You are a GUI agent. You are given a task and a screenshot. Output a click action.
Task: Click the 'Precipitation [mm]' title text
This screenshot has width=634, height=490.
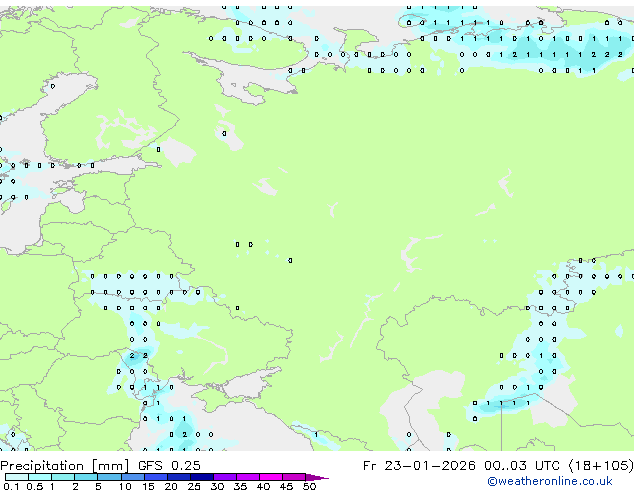(65, 466)
